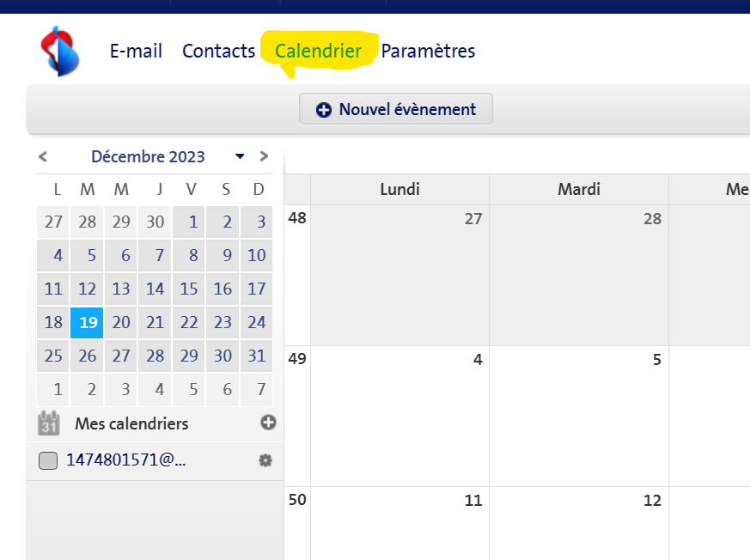
Task: Switch to the Calendrier tab
Action: point(318,52)
